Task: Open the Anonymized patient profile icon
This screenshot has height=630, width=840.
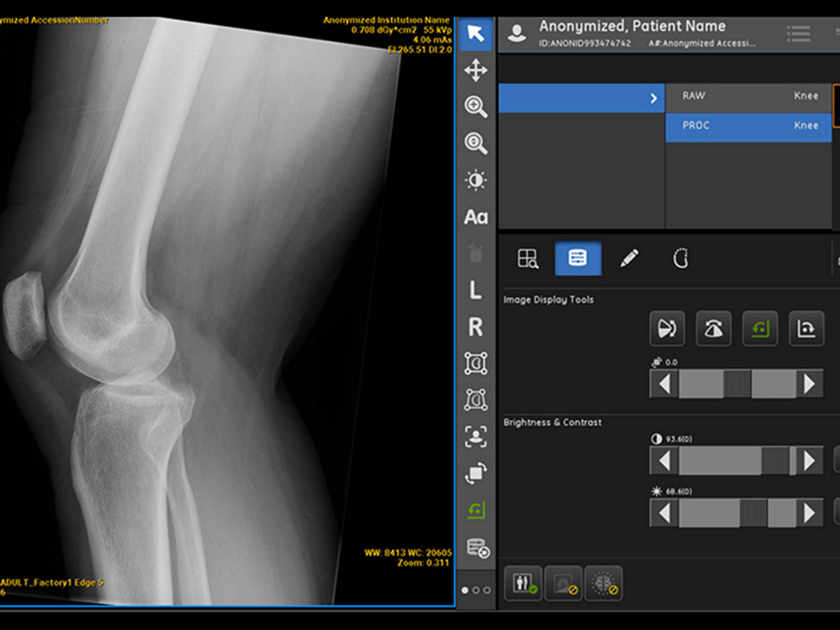Action: point(516,33)
